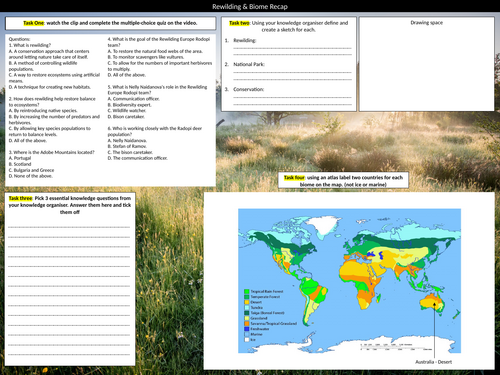Image resolution: width=500 pixels, height=375 pixels.
Task: Click question 1 What is rewilding
Action: pyautogui.click(x=30, y=45)
